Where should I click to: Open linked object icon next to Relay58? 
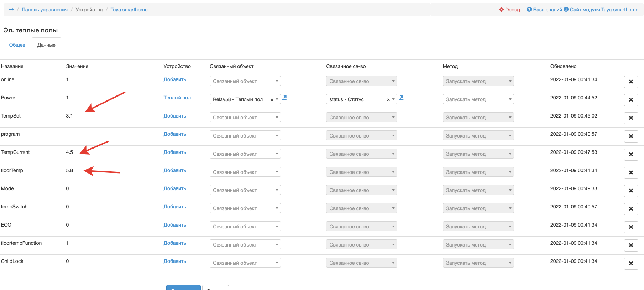285,98
